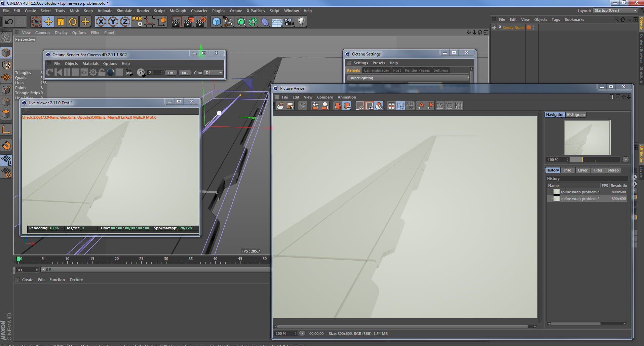This screenshot has width=644, height=346.
Task: Toggle Bendy Road visibility dots
Action: pyautogui.click(x=533, y=28)
